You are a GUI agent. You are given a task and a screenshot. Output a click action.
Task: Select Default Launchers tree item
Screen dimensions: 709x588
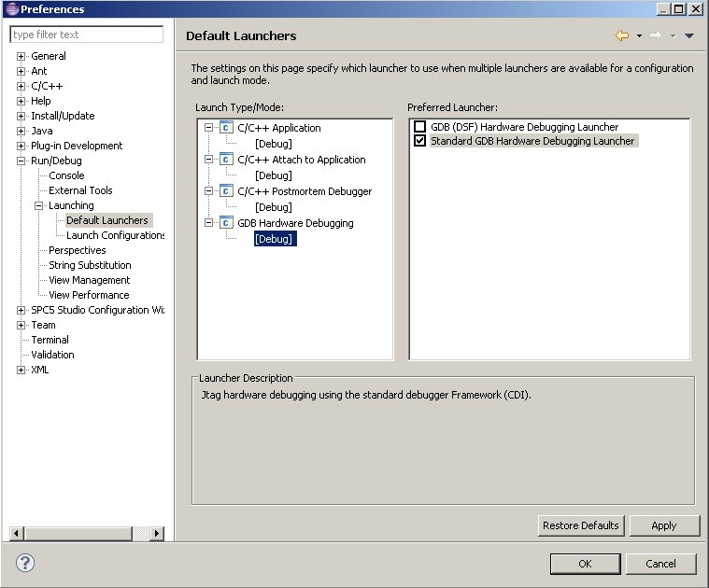point(107,220)
